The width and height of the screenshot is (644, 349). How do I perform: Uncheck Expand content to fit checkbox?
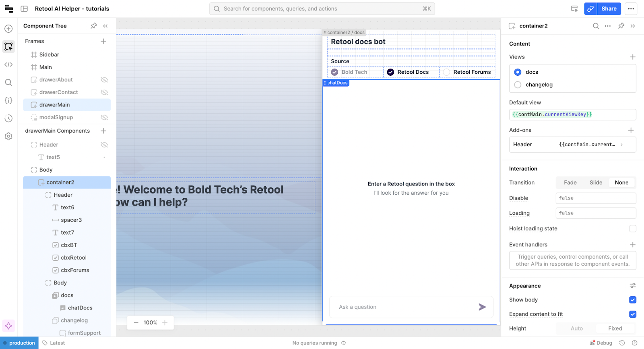click(633, 314)
